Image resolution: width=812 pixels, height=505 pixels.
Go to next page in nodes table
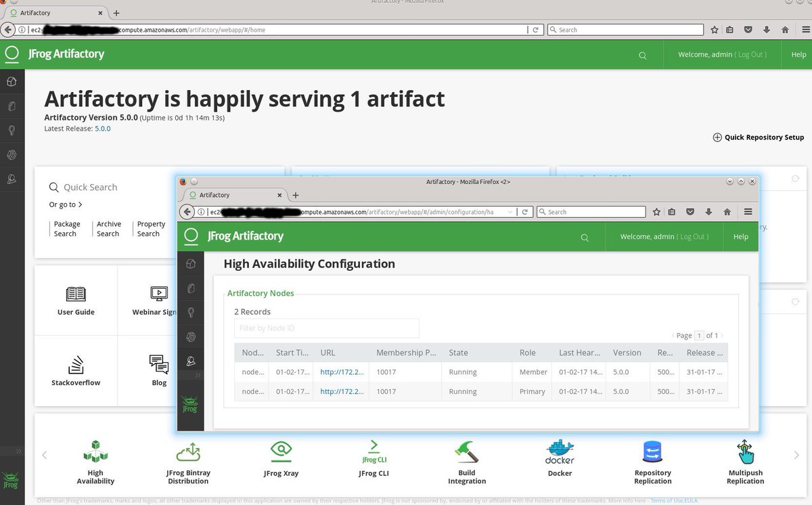(723, 336)
